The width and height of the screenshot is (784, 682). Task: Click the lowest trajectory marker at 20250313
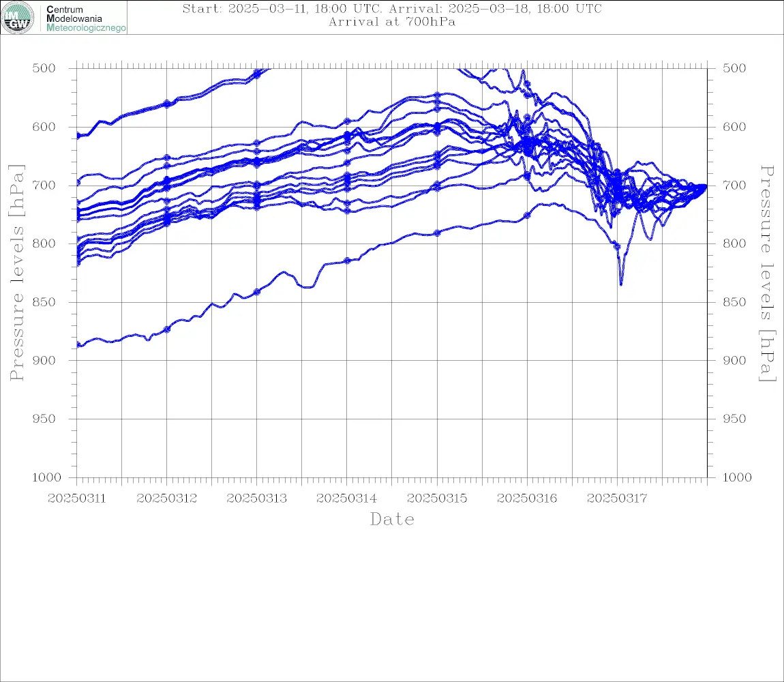point(257,292)
